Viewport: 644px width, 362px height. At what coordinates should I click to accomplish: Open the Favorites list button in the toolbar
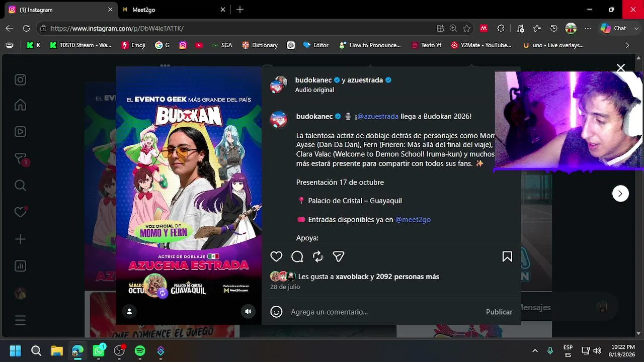coord(537,28)
